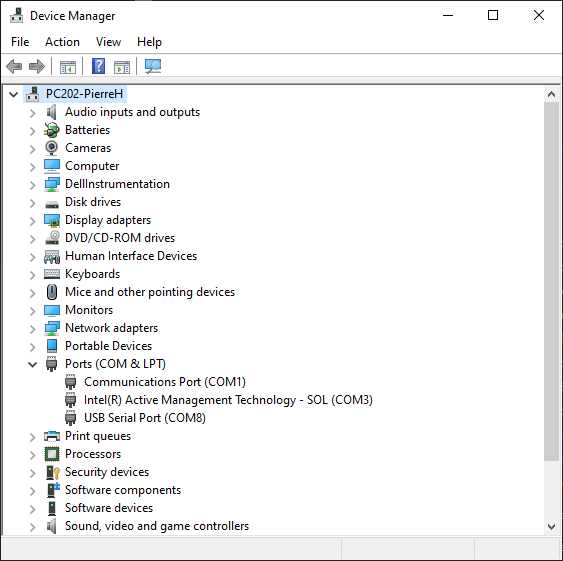Image resolution: width=563 pixels, height=561 pixels.
Task: Select the DVD/CD-ROM drives label
Action: (120, 238)
